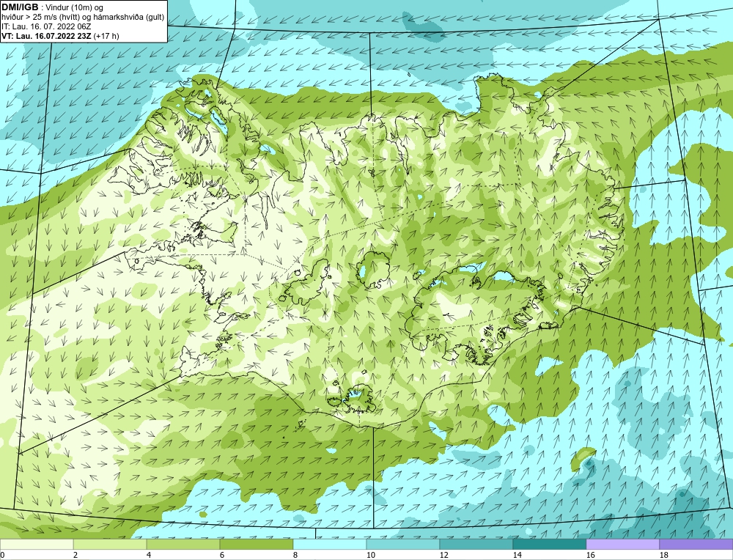This screenshot has width=733, height=560.
Task: Click the DMI/IGB title text
Action: coord(20,7)
